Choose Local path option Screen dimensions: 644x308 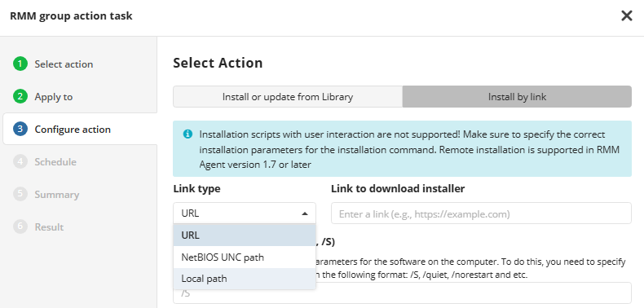tap(245, 279)
